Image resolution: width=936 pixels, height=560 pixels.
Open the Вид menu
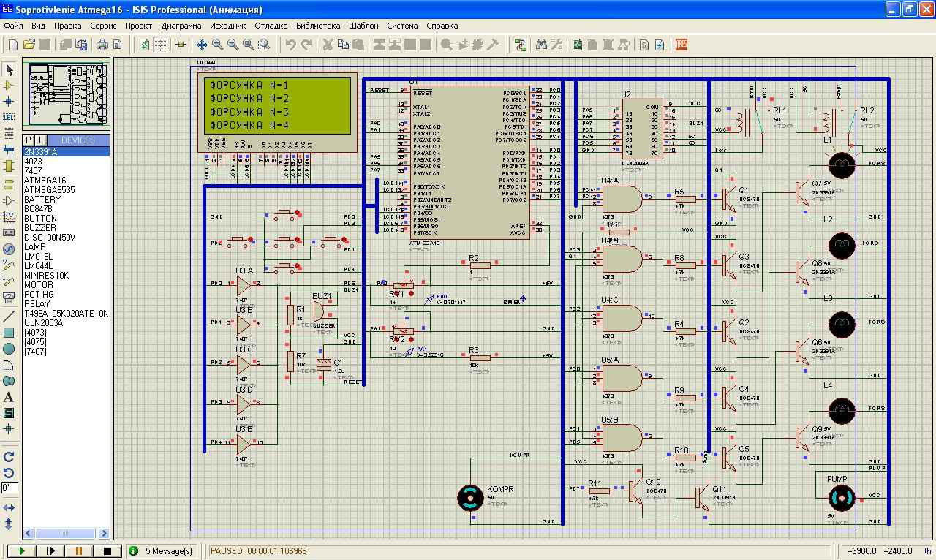click(x=39, y=25)
